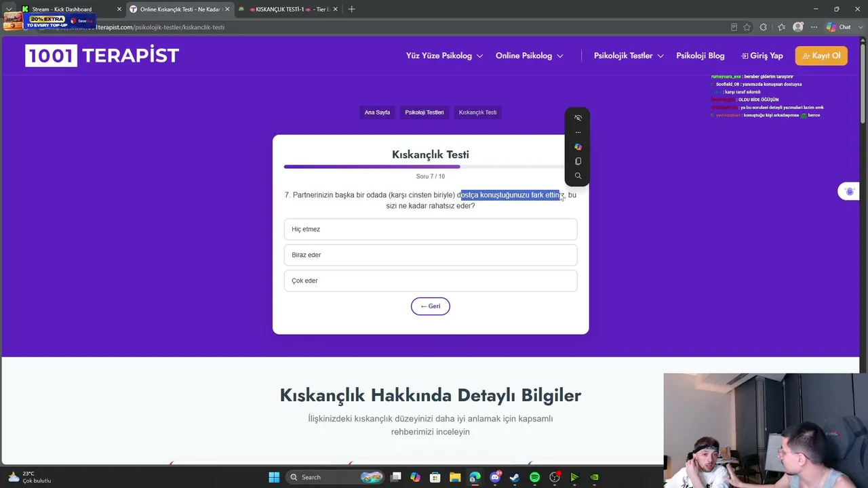This screenshot has width=868, height=488.
Task: Open the Windows Start menu
Action: tap(274, 477)
